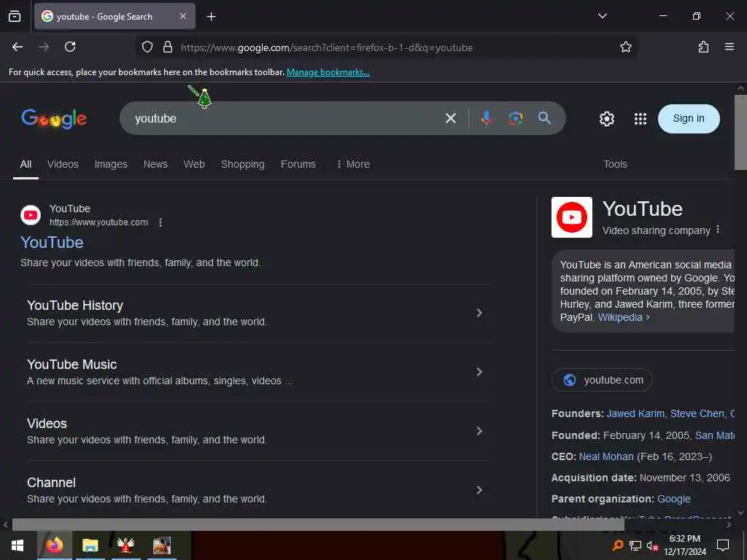Select the All search tab
This screenshot has height=560, width=747.
26,164
